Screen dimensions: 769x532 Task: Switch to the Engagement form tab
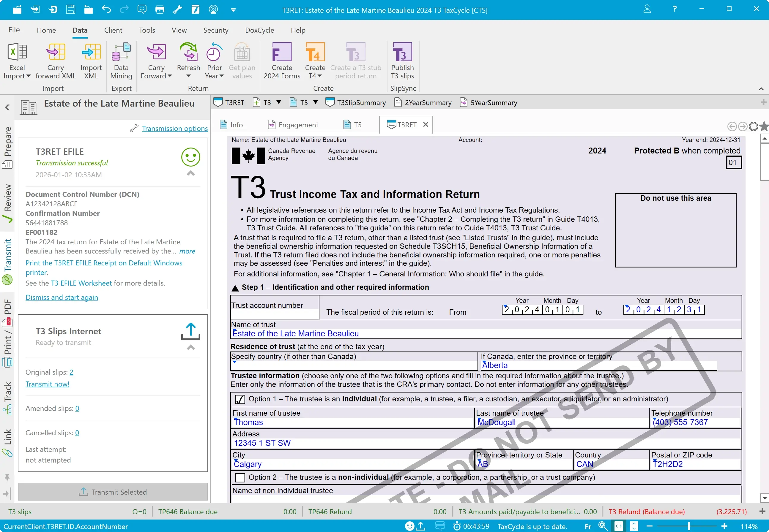tap(293, 125)
